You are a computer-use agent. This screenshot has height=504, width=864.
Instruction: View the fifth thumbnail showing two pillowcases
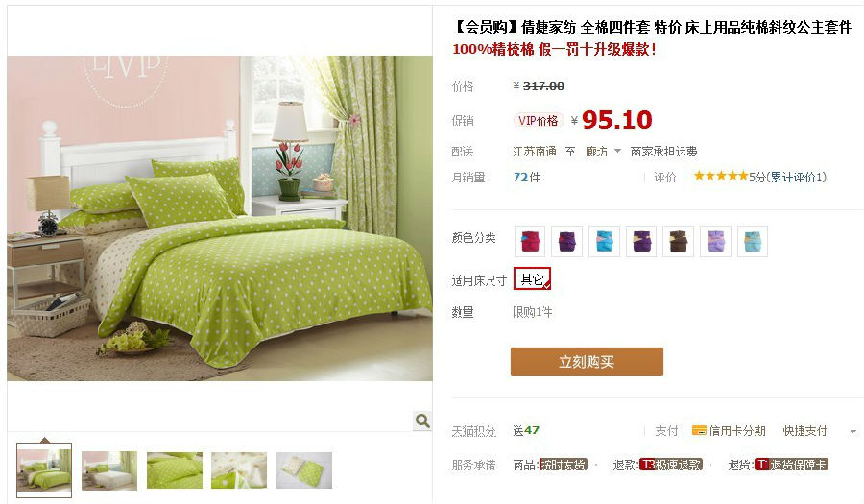pos(304,470)
